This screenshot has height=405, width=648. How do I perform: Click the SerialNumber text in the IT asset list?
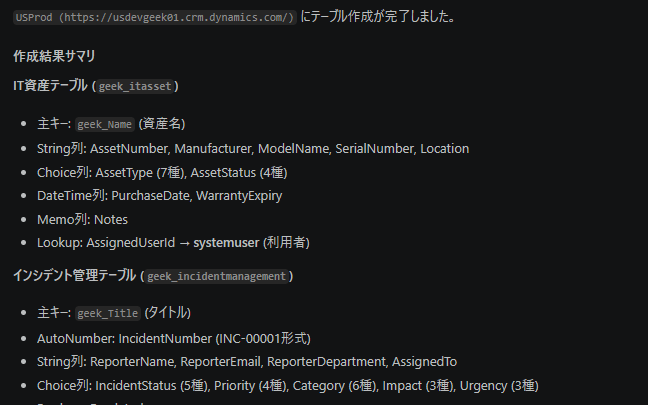(374, 148)
